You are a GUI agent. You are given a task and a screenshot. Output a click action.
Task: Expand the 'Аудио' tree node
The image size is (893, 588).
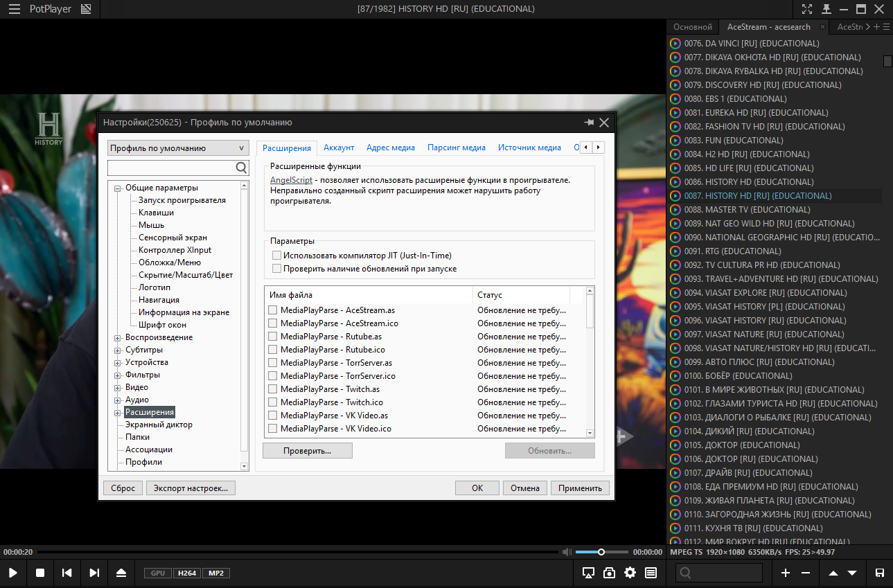pos(118,400)
